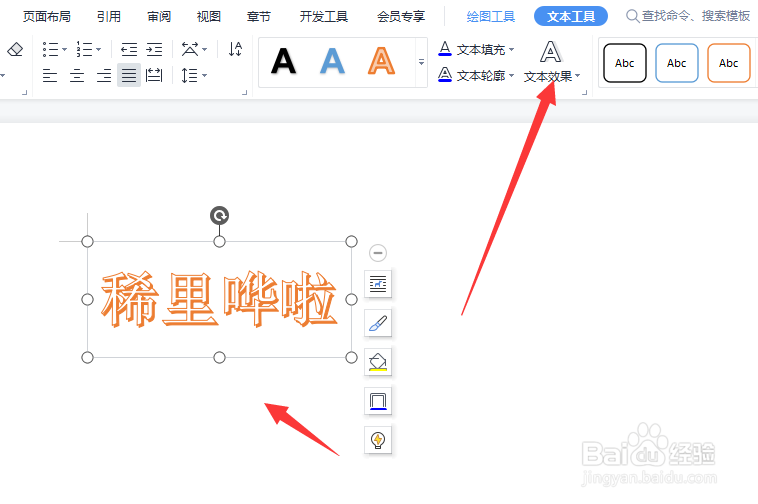Choose blue preset text style A
Viewport: 758px width, 504px height.
(333, 62)
